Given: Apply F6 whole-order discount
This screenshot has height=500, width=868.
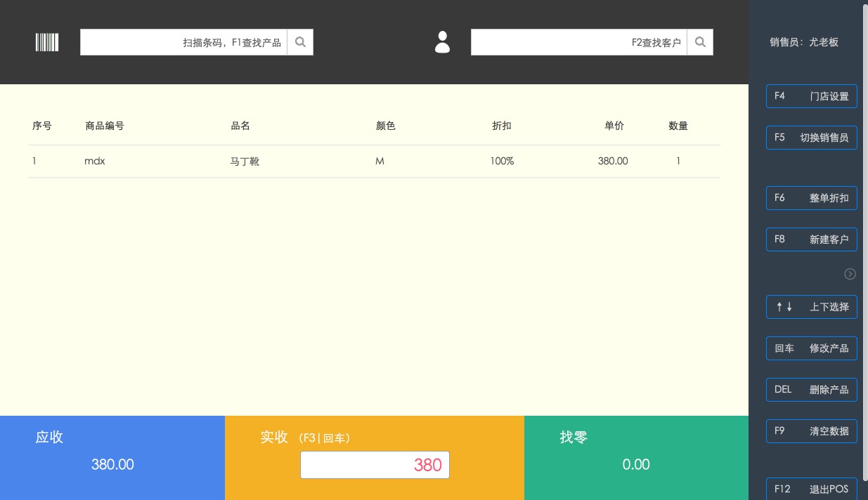Looking at the screenshot, I should [811, 198].
